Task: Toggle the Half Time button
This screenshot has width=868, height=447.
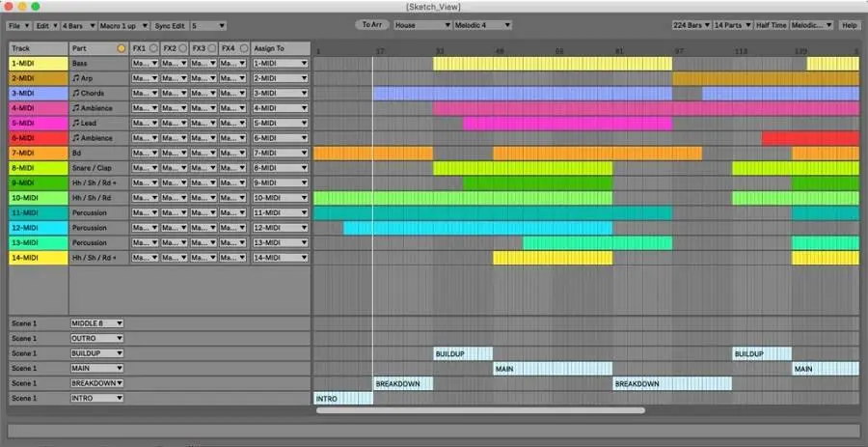Action: (x=772, y=25)
